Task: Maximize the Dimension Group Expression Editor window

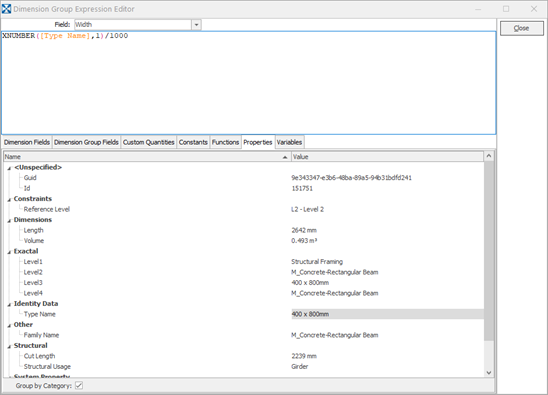Action: tap(506, 9)
